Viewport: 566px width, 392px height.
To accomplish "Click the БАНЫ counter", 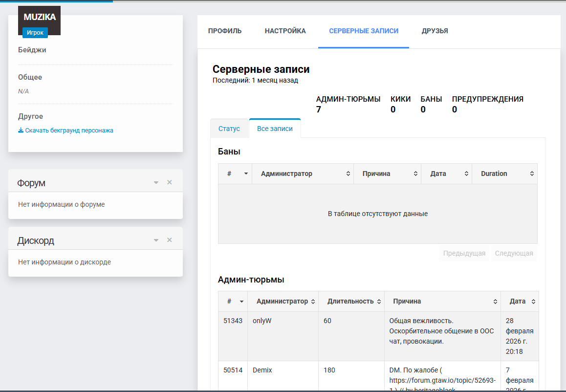I will [431, 104].
